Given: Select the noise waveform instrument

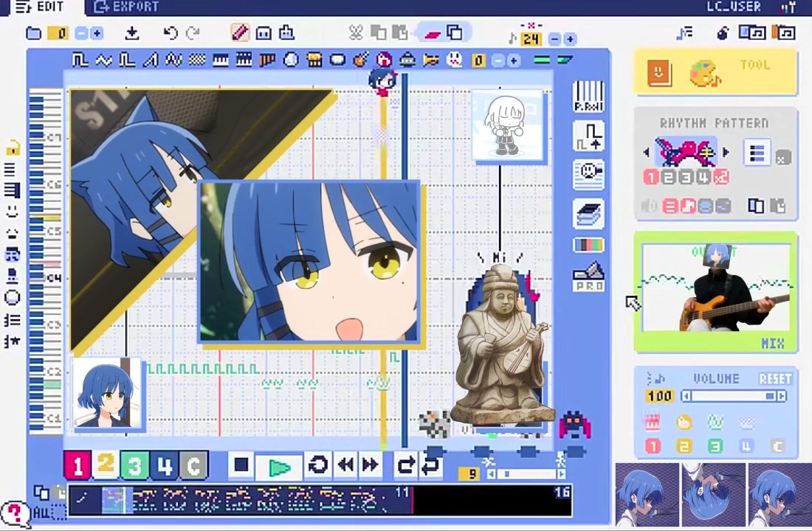Looking at the screenshot, I should point(196,60).
